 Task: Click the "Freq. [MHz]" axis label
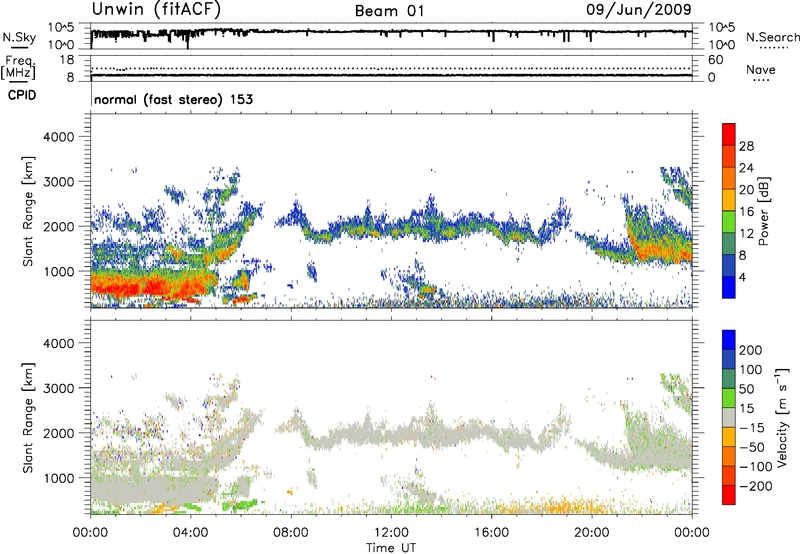tap(18, 67)
